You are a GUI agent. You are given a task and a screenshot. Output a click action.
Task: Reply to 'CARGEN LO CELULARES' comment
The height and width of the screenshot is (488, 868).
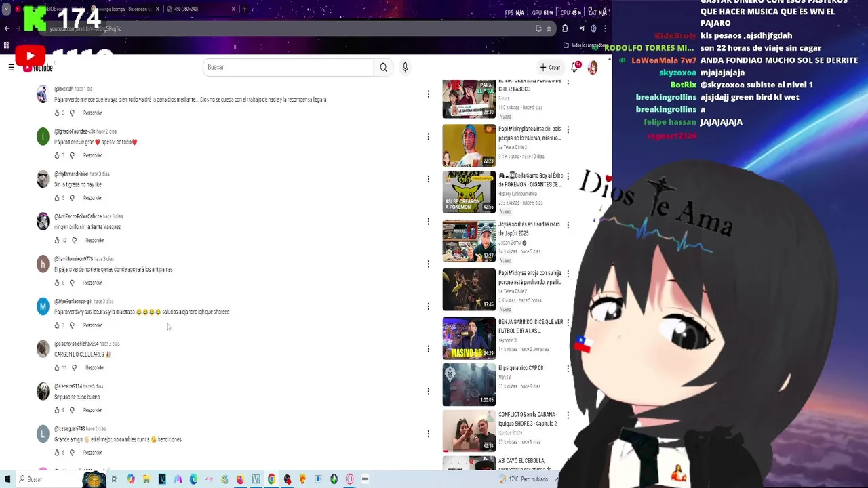[x=95, y=367]
